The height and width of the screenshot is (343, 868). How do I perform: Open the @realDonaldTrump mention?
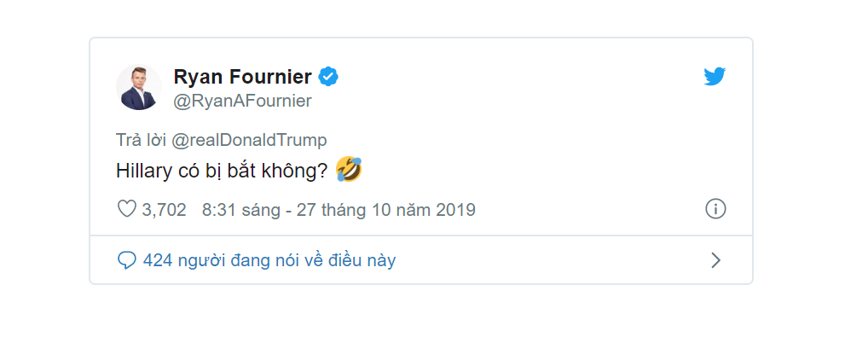(250, 140)
